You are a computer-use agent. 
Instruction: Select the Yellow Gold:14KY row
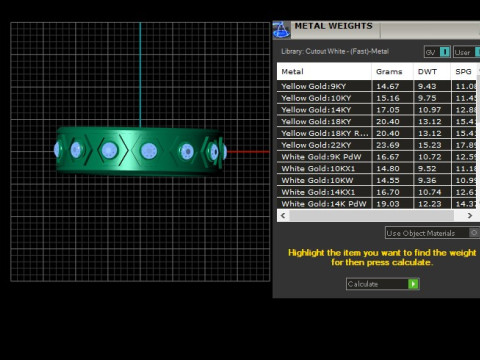(377, 110)
